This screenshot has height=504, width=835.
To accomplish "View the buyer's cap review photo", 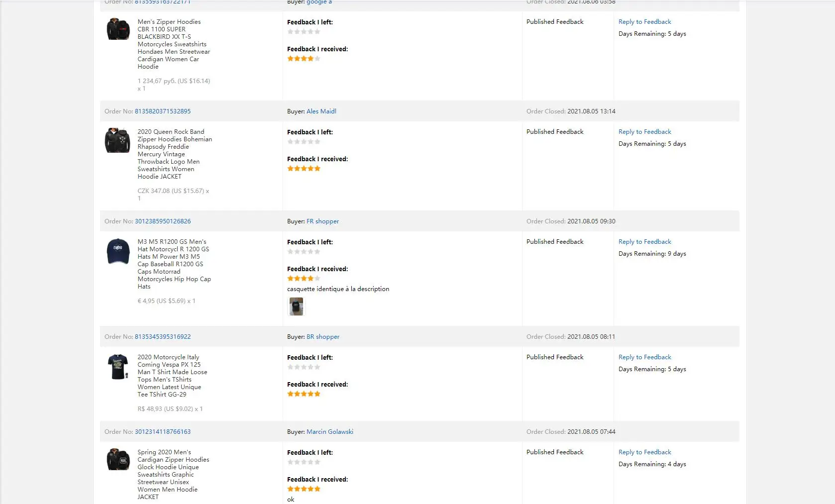I will pos(296,306).
